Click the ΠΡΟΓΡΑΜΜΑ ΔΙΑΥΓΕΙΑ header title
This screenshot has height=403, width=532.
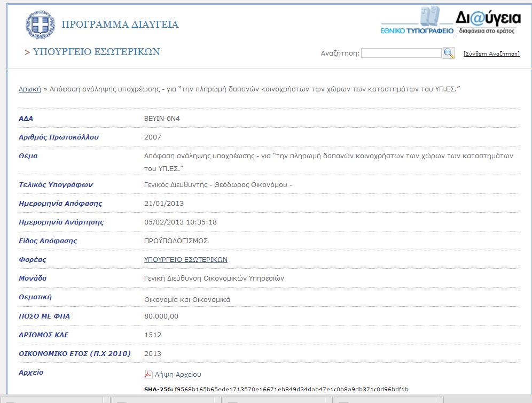click(x=120, y=25)
